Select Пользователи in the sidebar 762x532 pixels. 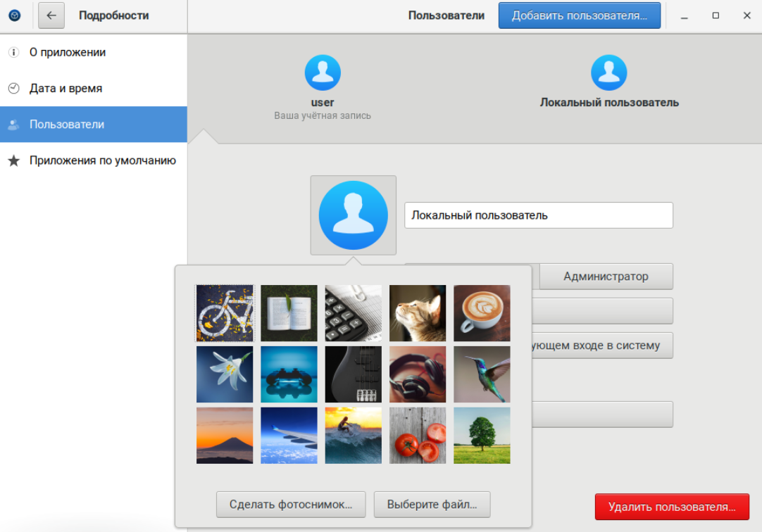[67, 125]
